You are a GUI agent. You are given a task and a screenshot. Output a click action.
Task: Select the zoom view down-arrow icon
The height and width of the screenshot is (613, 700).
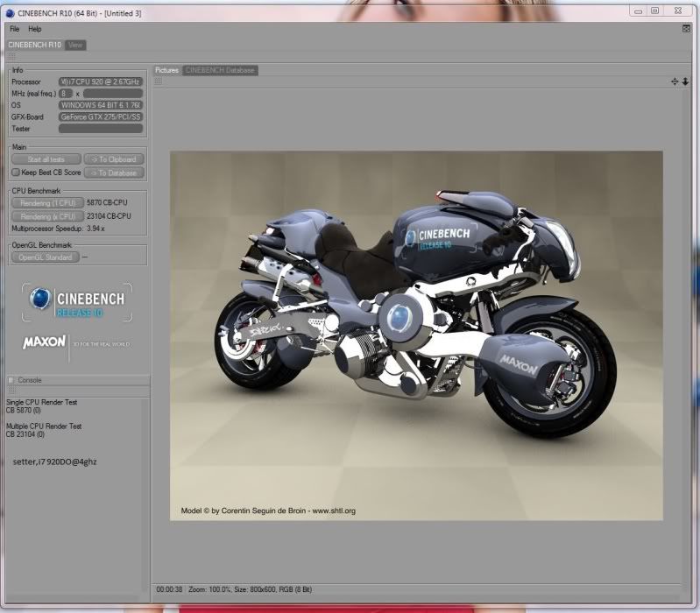click(685, 81)
